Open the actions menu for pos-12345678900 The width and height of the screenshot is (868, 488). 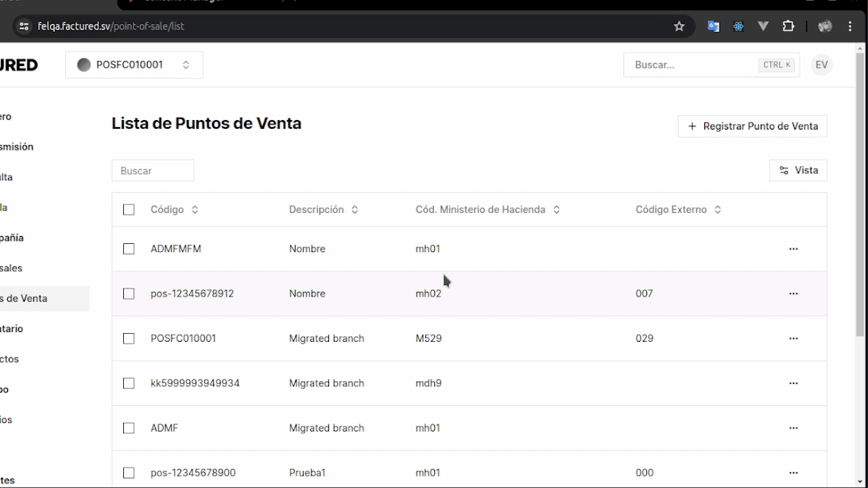tap(793, 472)
